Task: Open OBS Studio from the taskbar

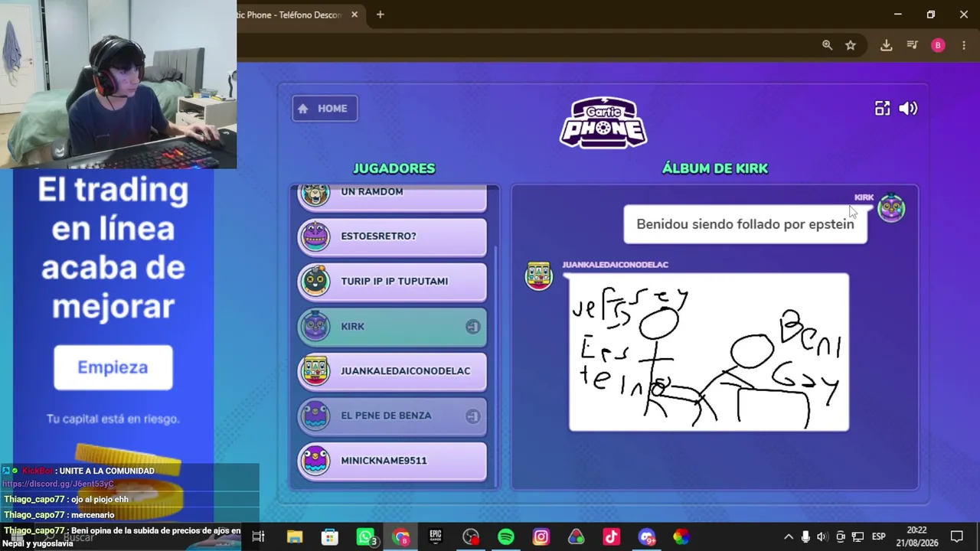Action: pyautogui.click(x=471, y=537)
